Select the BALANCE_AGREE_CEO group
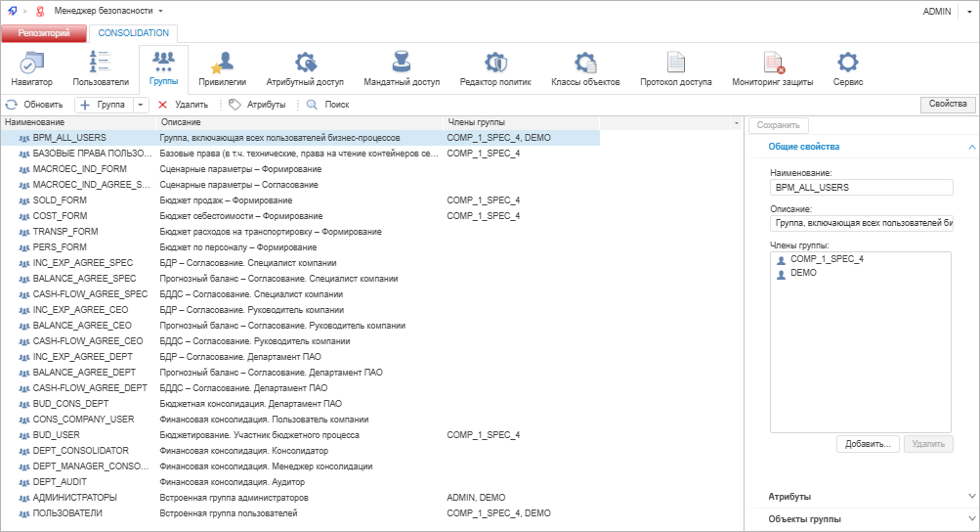The image size is (980, 532). [x=300, y=326]
